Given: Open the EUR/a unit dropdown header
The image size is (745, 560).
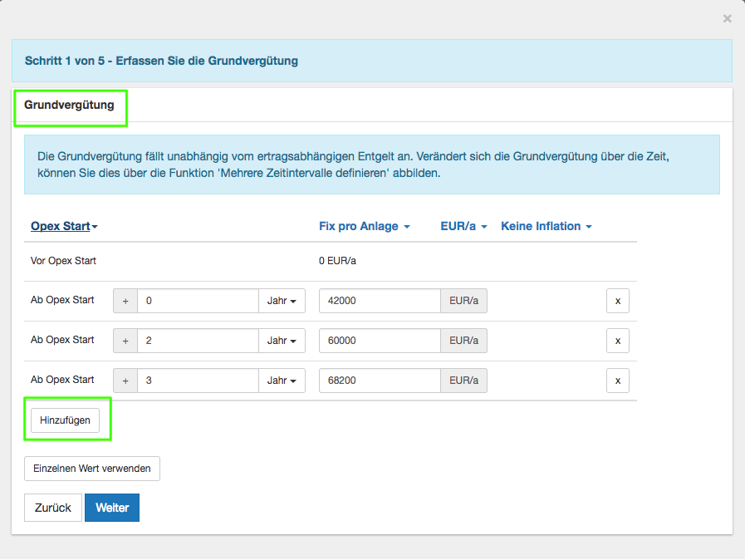Looking at the screenshot, I should 463,226.
